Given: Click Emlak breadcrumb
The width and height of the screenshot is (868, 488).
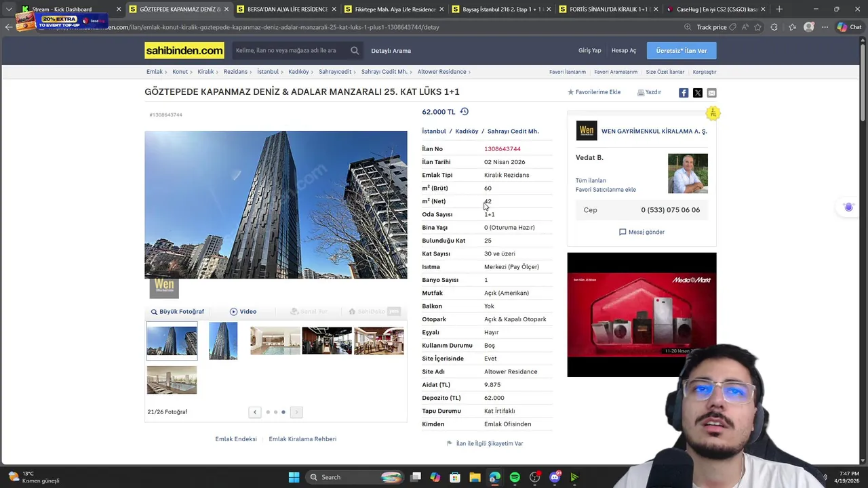Looking at the screenshot, I should pyautogui.click(x=155, y=72).
